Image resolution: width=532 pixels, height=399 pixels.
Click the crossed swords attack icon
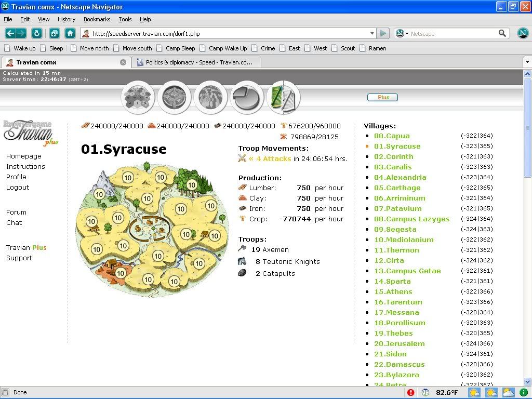(x=242, y=158)
